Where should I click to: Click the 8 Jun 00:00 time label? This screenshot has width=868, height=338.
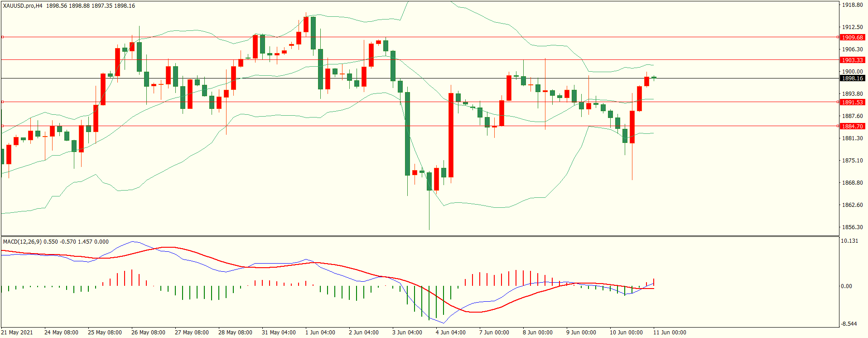pos(538,333)
